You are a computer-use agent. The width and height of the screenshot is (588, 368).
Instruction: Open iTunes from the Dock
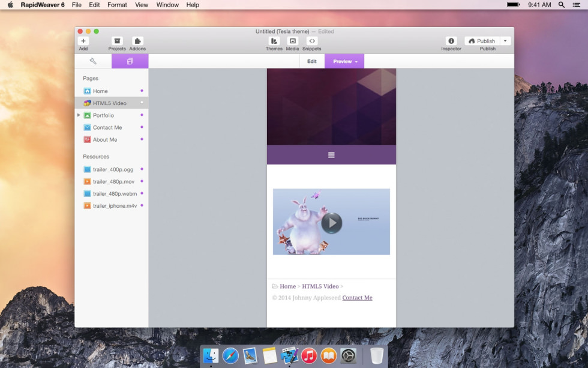point(309,355)
